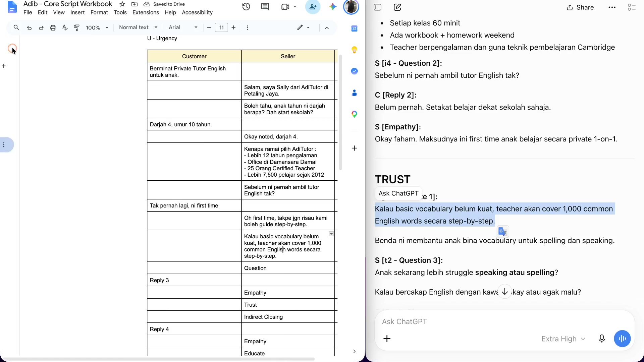This screenshot has height=362, width=644.
Task: Click the Share button in ChatGPT
Action: click(x=580, y=7)
